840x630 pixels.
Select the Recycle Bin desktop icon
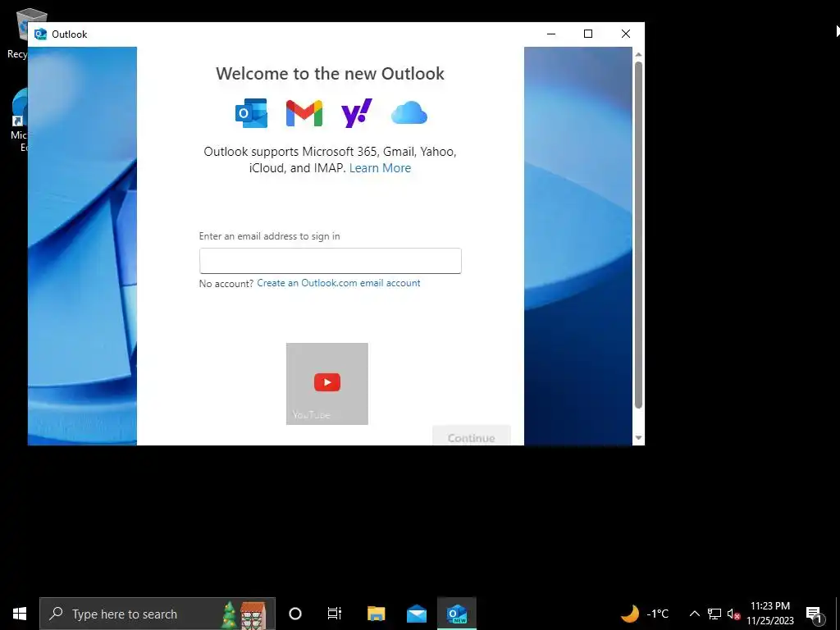17,34
